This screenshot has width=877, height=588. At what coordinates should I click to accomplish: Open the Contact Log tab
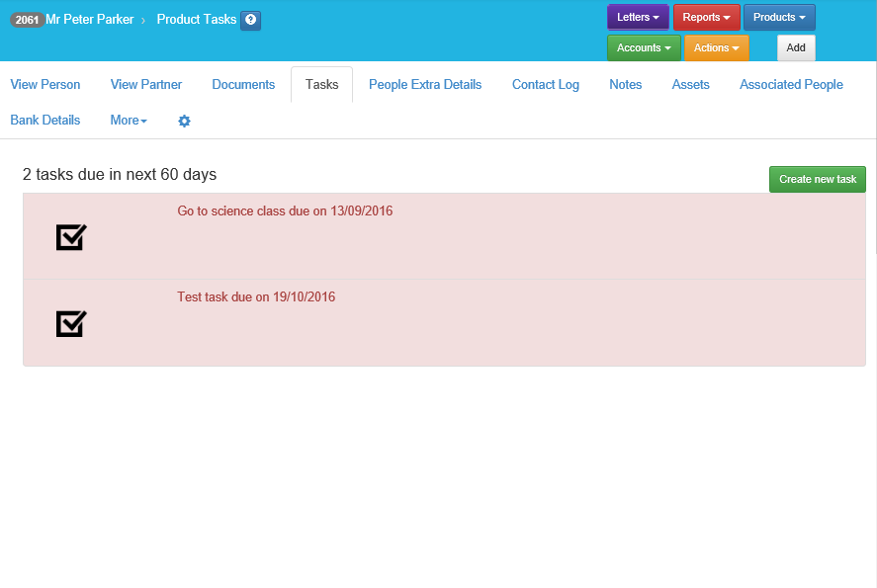(x=546, y=85)
